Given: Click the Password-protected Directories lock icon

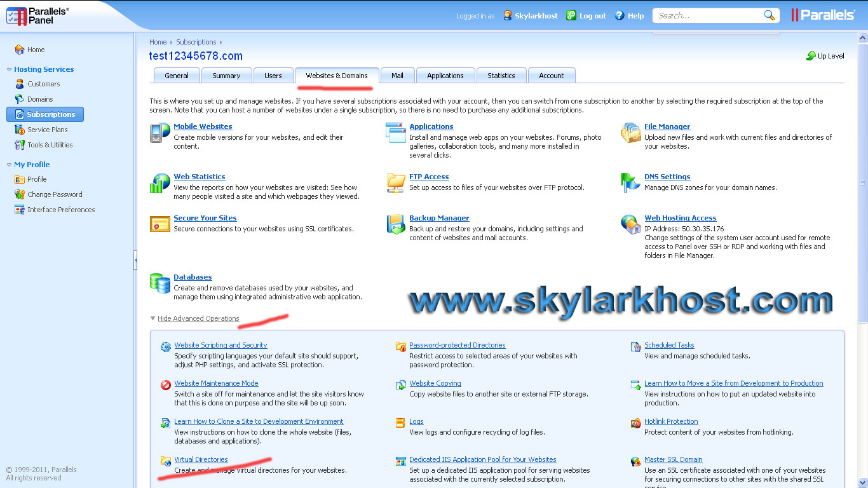Looking at the screenshot, I should coord(401,346).
